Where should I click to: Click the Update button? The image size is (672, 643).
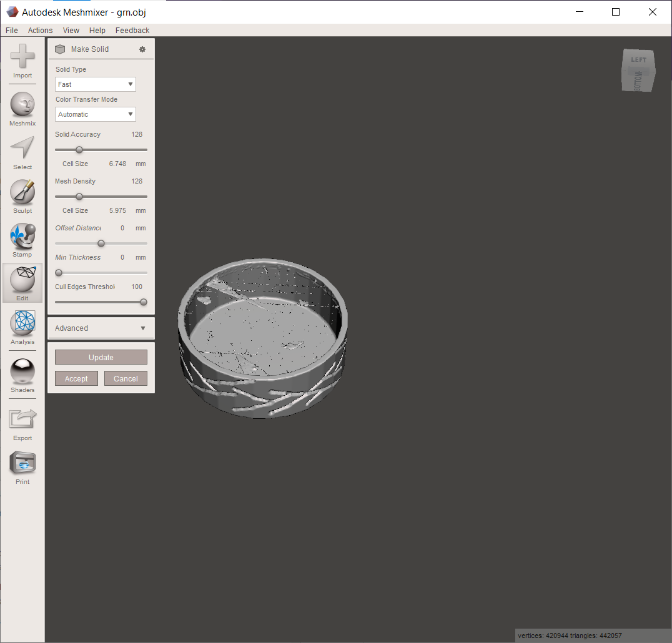[x=101, y=357]
